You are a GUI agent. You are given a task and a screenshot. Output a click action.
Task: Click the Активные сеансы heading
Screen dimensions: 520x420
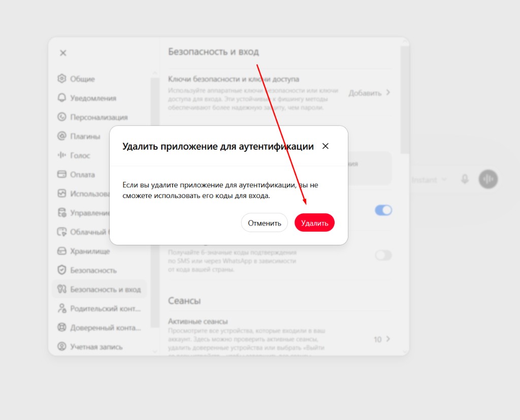198,321
